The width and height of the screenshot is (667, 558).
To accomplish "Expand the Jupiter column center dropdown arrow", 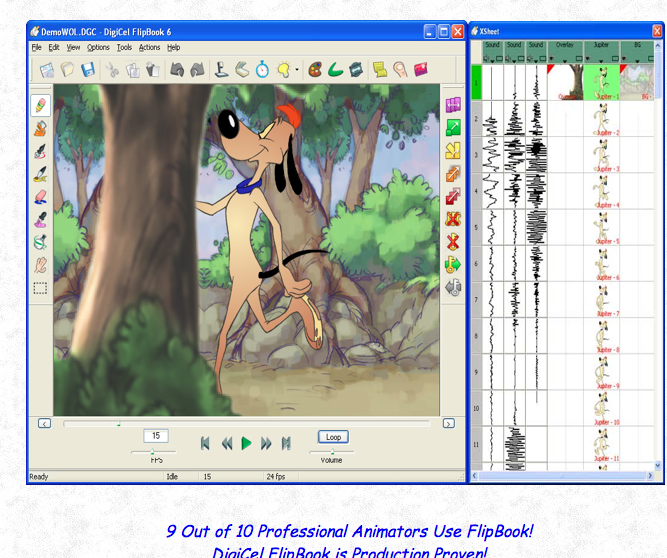I will (601, 61).
